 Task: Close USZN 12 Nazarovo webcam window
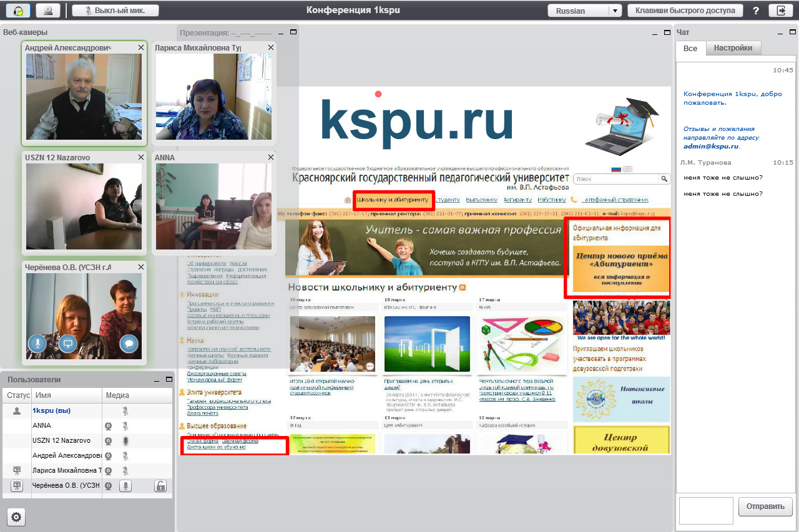coord(141,158)
